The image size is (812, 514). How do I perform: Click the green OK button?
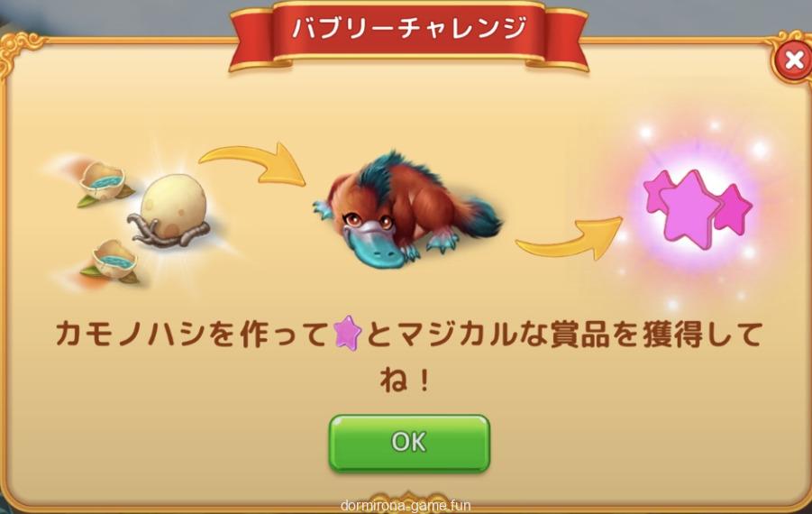click(x=409, y=443)
